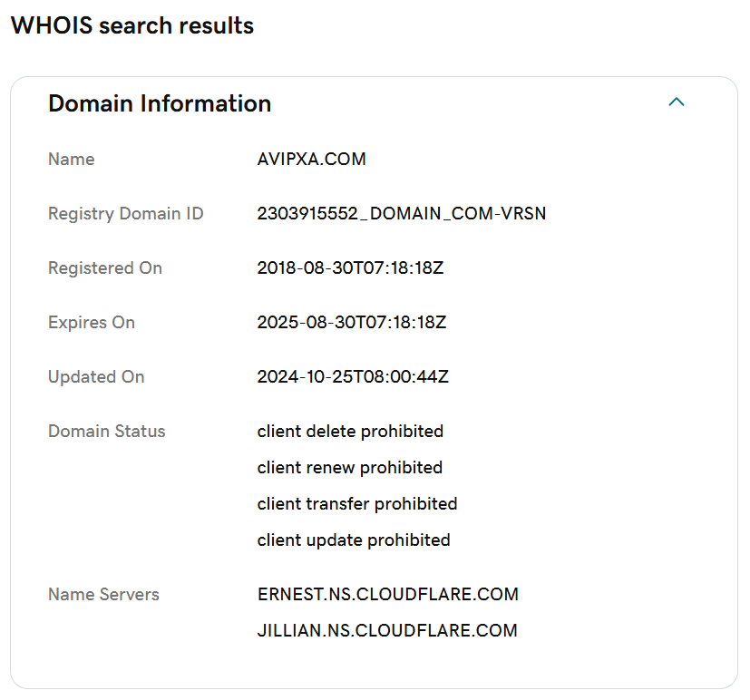
Task: Click the Registry Domain ID label
Action: tap(126, 214)
